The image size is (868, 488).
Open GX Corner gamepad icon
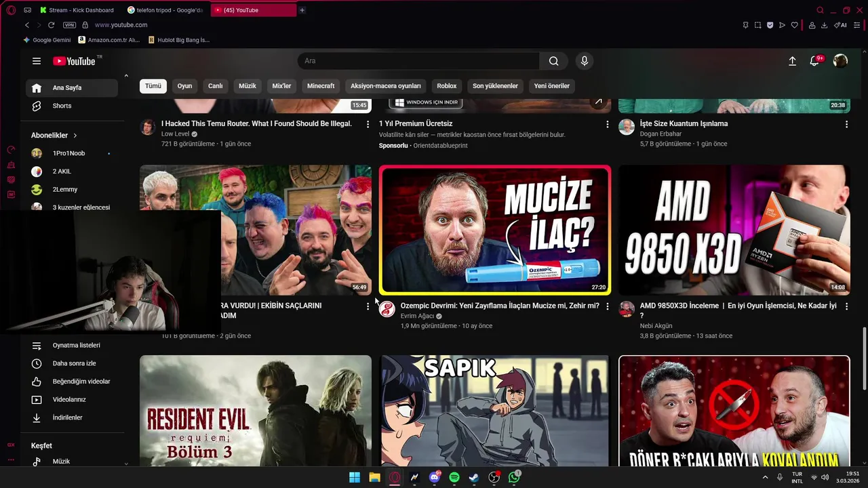(x=28, y=10)
